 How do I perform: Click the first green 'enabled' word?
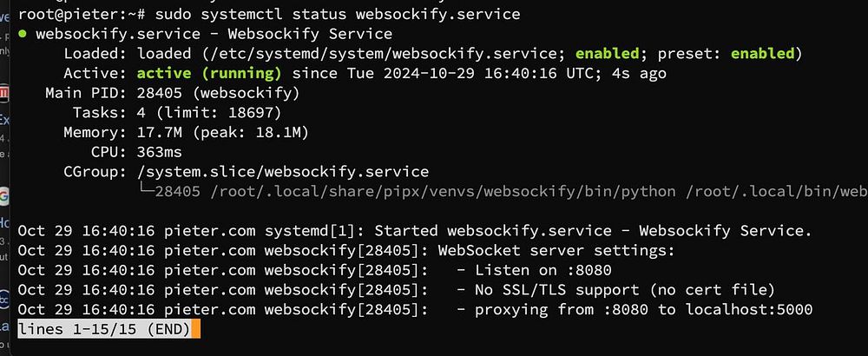pyautogui.click(x=610, y=54)
